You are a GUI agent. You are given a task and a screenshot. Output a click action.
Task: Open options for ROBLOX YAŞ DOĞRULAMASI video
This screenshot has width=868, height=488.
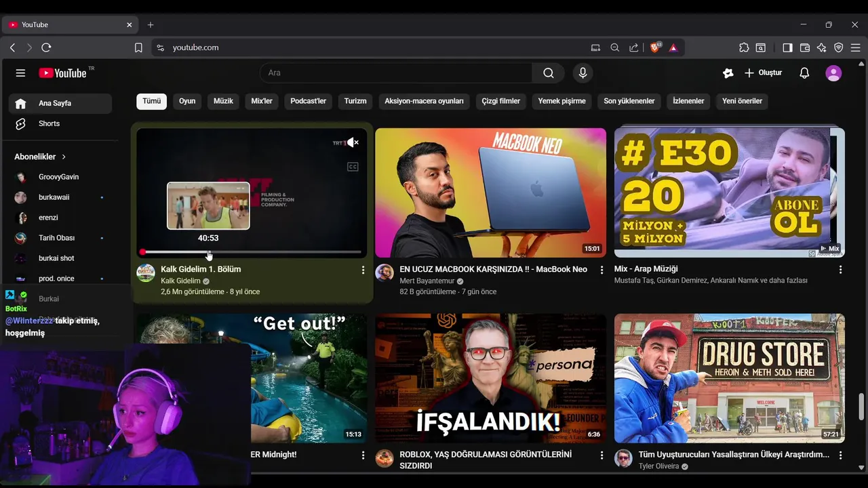pos(601,455)
